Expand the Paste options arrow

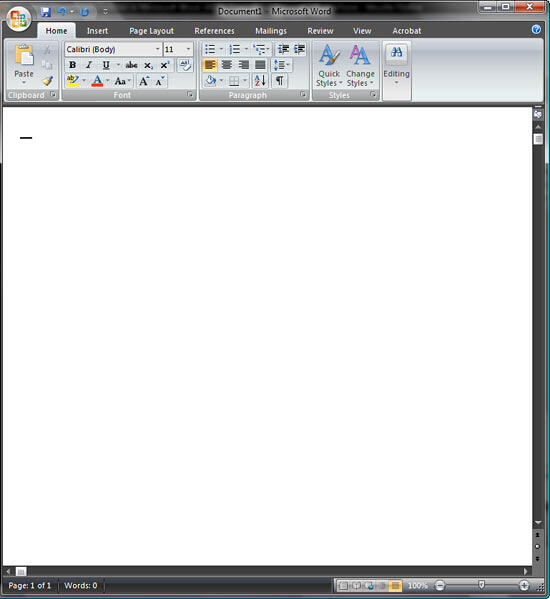click(x=24, y=83)
